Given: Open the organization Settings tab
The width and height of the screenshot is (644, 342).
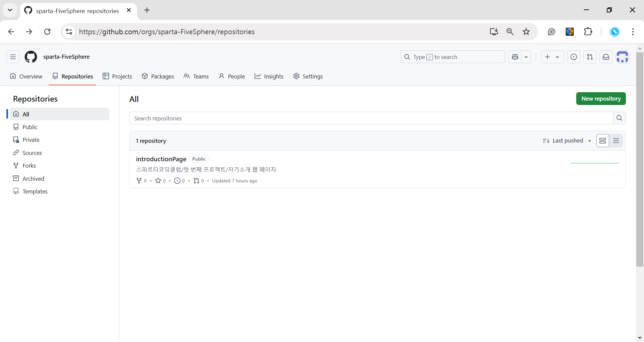Looking at the screenshot, I should [x=308, y=76].
